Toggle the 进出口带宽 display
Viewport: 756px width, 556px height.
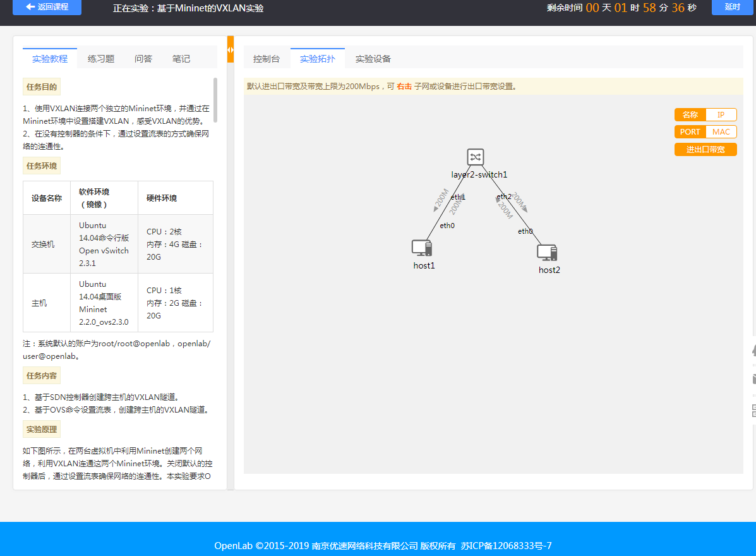coord(705,150)
